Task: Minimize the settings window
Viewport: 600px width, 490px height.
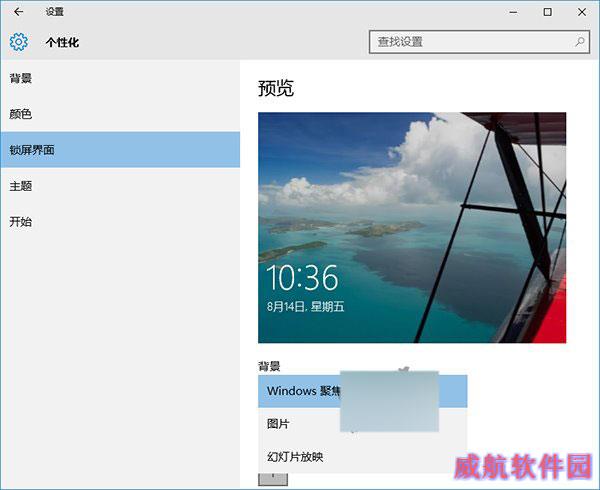Action: coord(513,12)
